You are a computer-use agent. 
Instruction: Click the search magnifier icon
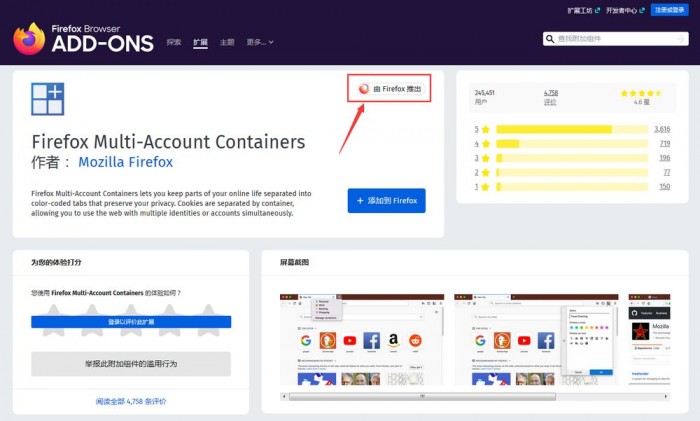pyautogui.click(x=550, y=39)
